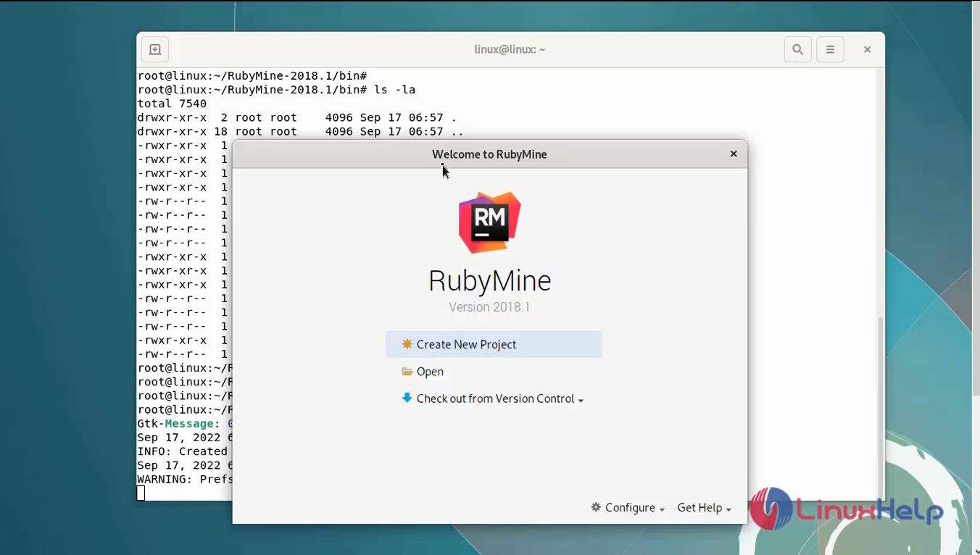Click the terminal cursor block at the bottom
This screenshot has height=555, width=980.
[x=141, y=493]
